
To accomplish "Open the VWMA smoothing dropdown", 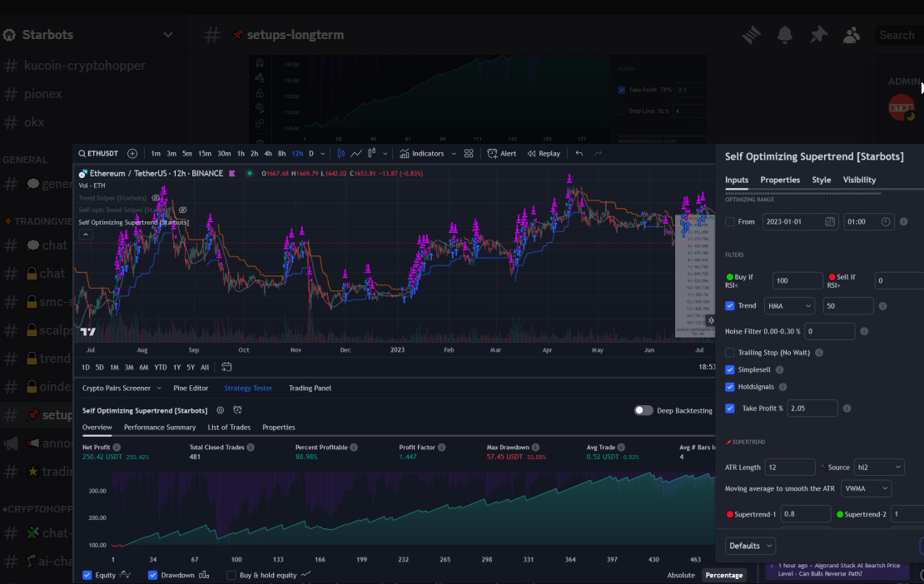I will point(866,488).
